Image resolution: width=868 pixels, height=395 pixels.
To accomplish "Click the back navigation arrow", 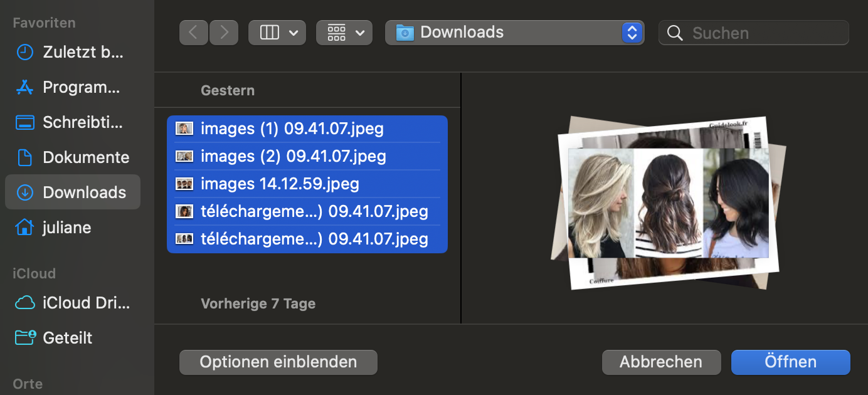I will 194,33.
